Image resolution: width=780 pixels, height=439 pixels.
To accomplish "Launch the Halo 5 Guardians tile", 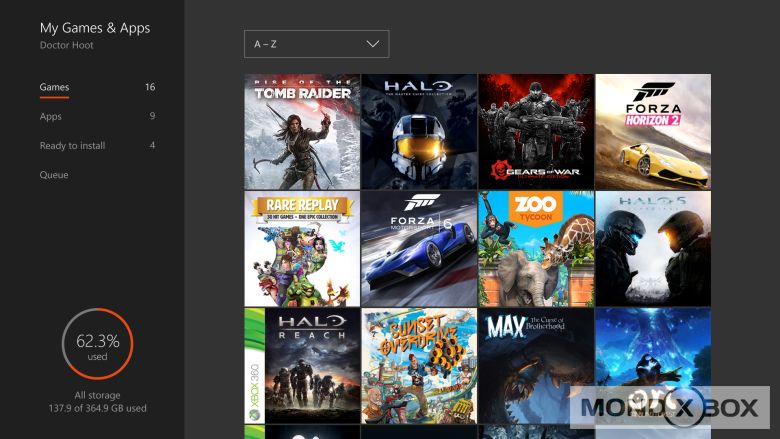I will [653, 249].
